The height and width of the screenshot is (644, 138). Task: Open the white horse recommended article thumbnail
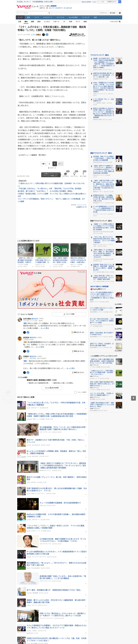pyautogui.click(x=26, y=250)
